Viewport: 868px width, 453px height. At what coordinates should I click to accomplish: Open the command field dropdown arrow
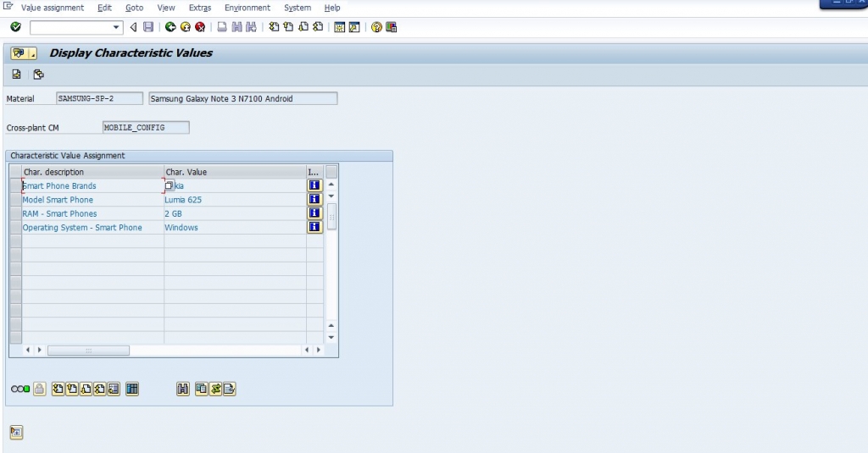(x=115, y=27)
